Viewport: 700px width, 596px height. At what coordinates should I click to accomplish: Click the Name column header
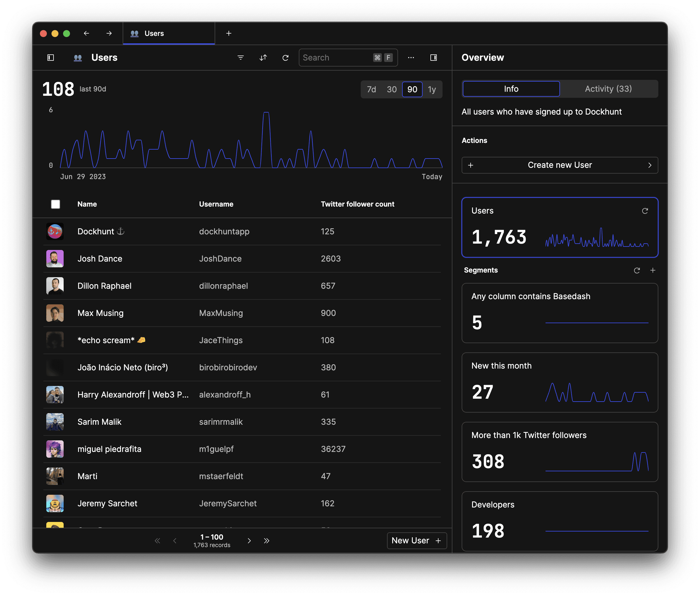coord(87,204)
